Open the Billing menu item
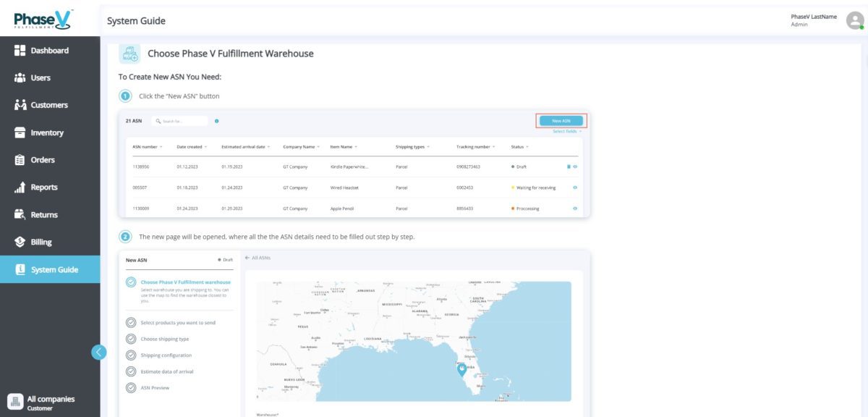The width and height of the screenshot is (868, 417). (x=49, y=243)
